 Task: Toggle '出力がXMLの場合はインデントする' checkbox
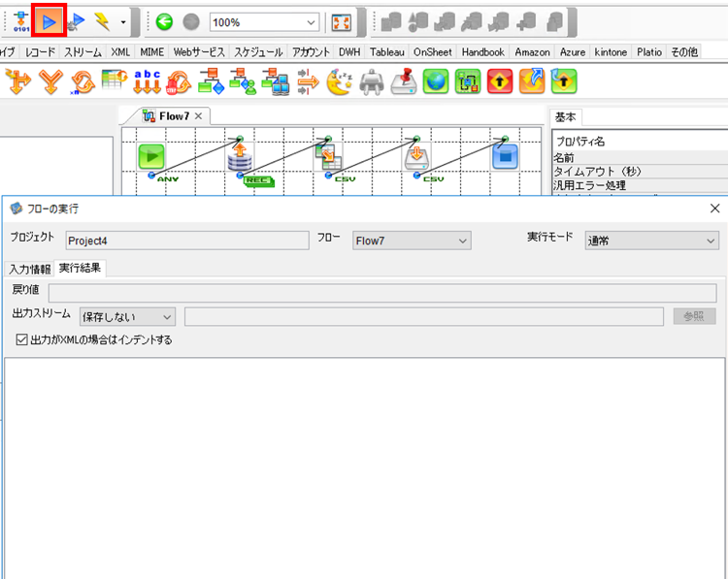click(x=21, y=339)
